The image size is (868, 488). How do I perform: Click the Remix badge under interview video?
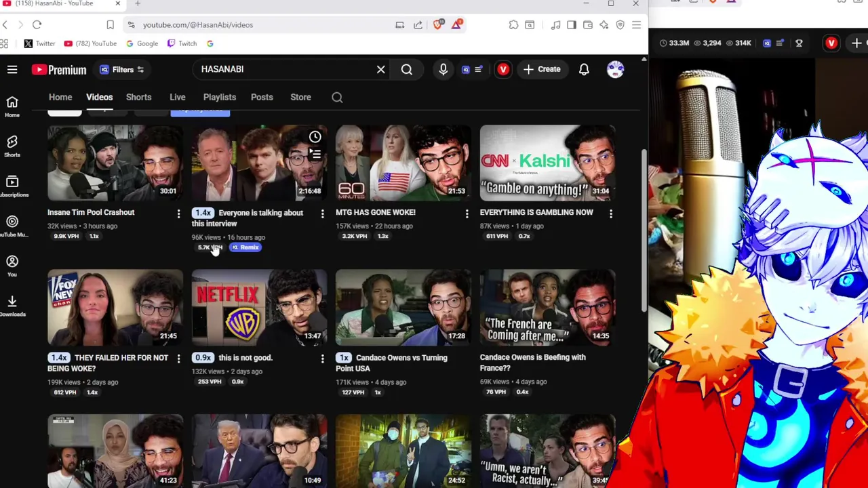point(245,247)
